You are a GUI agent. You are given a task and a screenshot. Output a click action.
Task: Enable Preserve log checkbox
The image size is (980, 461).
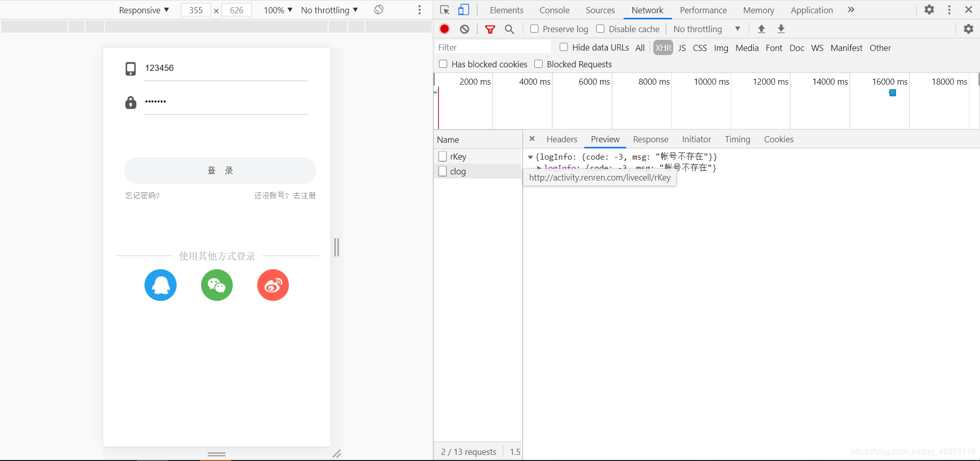point(534,29)
